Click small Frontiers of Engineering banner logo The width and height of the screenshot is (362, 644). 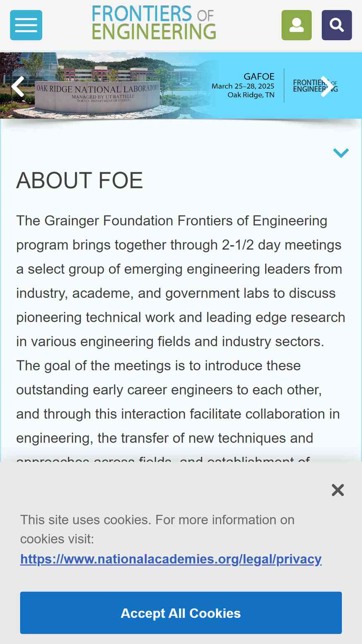pos(315,86)
